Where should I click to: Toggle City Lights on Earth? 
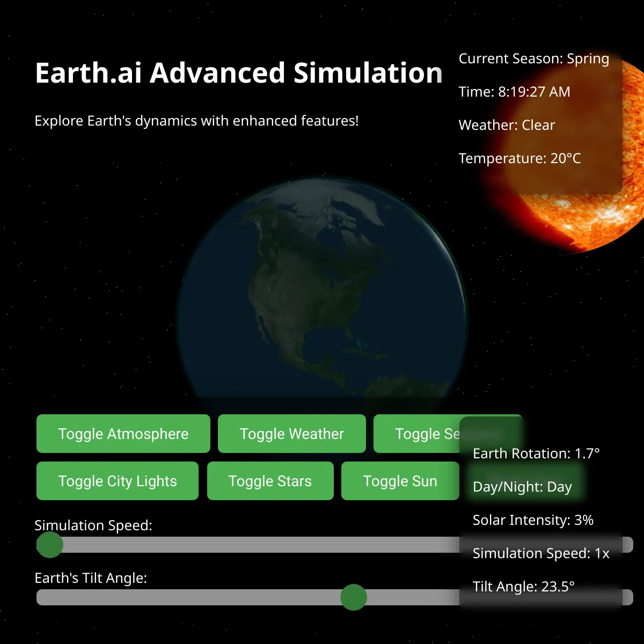pyautogui.click(x=117, y=481)
